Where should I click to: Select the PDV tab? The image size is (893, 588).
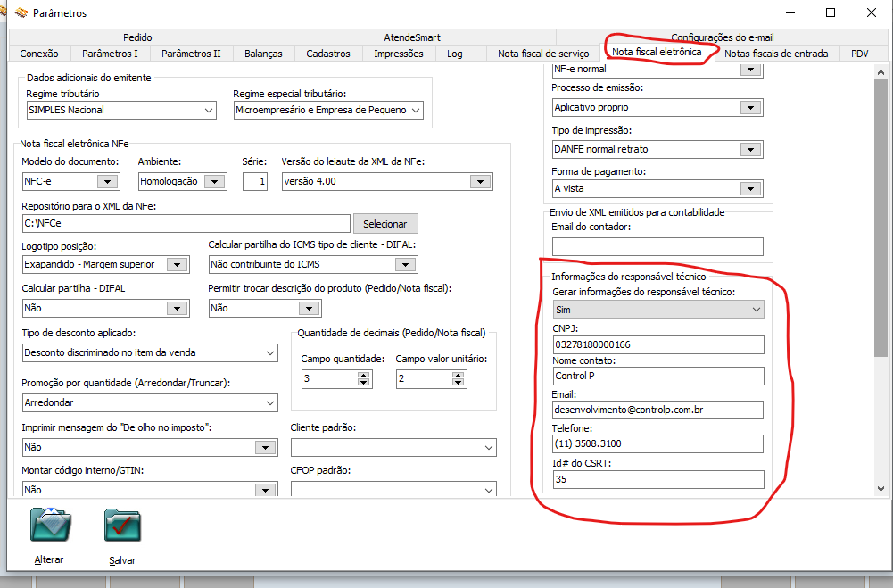[x=859, y=54]
